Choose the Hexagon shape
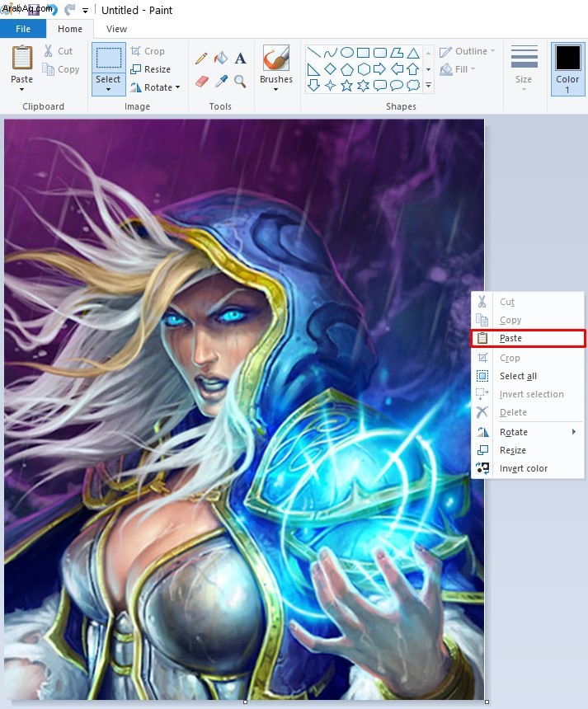Viewport: 588px width, 709px height. pyautogui.click(x=363, y=69)
